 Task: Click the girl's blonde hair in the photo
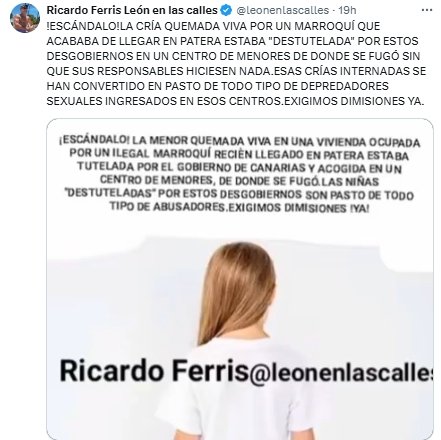237,293
